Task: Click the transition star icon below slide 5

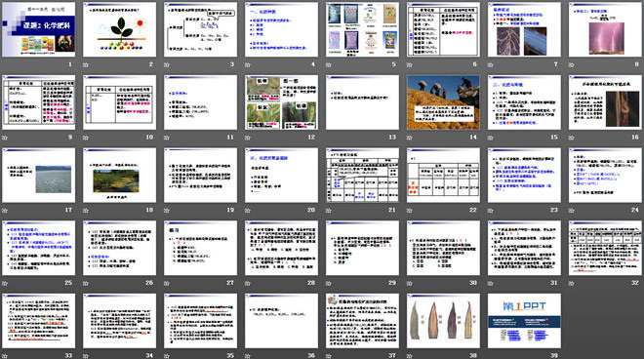Action: [x=329, y=64]
